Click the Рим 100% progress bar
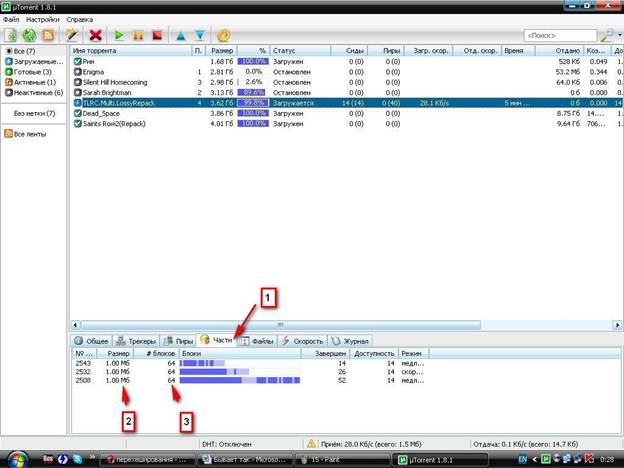Viewport: 624px width, 468px height. [x=253, y=61]
